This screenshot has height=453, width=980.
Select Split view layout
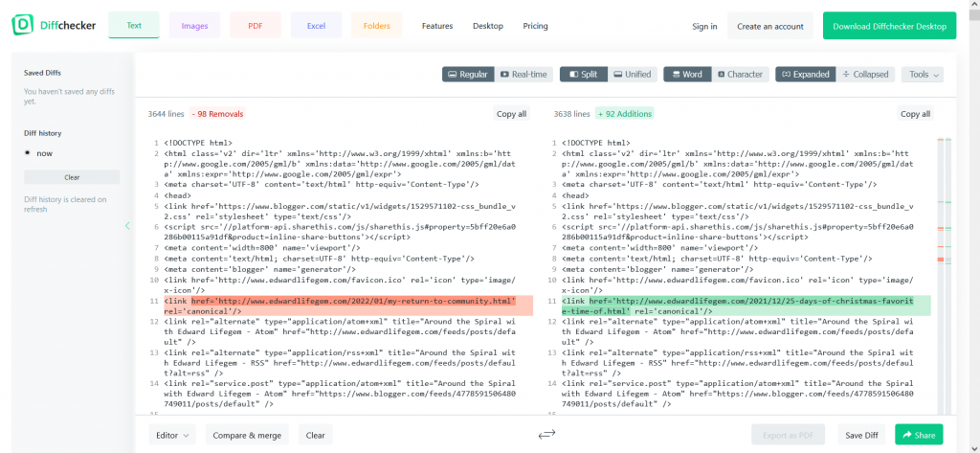(x=584, y=75)
